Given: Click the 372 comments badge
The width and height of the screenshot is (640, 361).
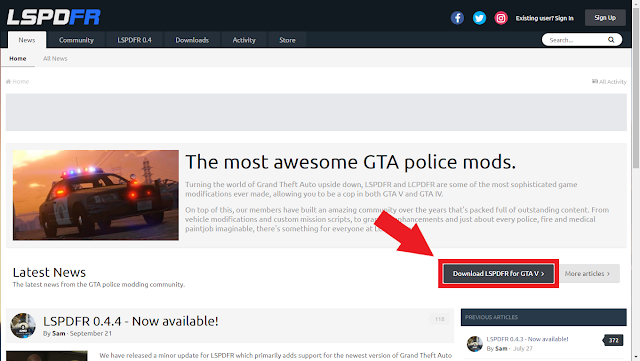Looking at the screenshot, I should point(613,340).
